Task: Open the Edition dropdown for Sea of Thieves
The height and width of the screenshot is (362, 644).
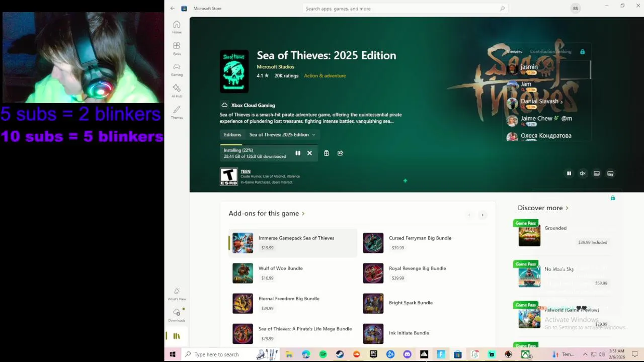Action: point(282,135)
